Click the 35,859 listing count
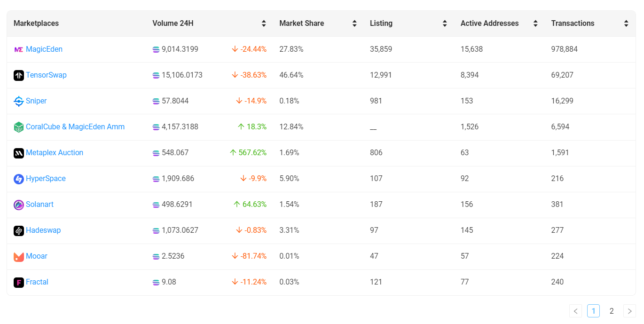644x324 pixels. click(x=381, y=49)
